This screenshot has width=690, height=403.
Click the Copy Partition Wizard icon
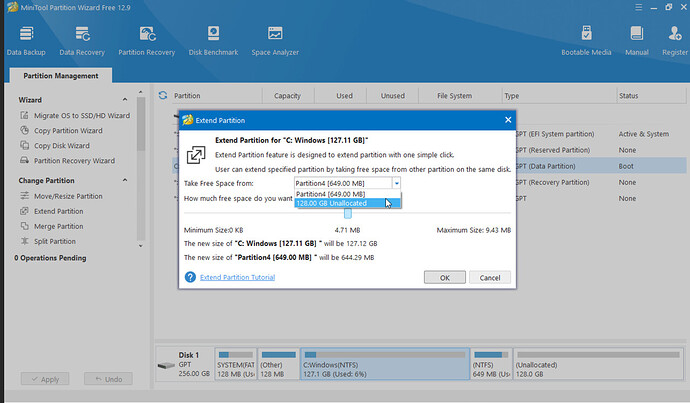click(x=24, y=130)
